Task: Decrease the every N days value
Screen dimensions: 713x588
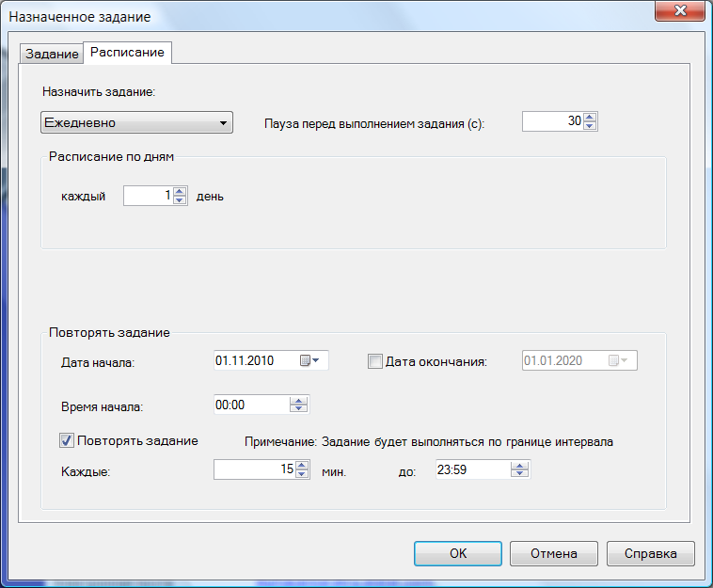Action: [181, 200]
